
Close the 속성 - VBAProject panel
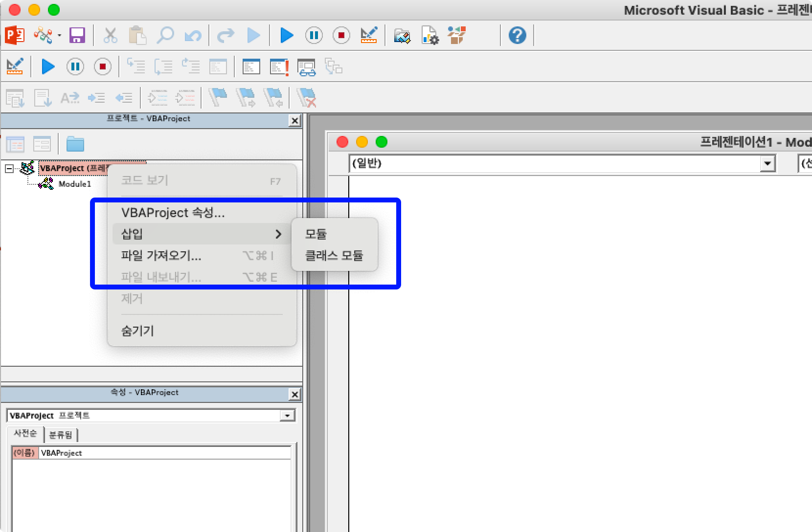click(294, 394)
